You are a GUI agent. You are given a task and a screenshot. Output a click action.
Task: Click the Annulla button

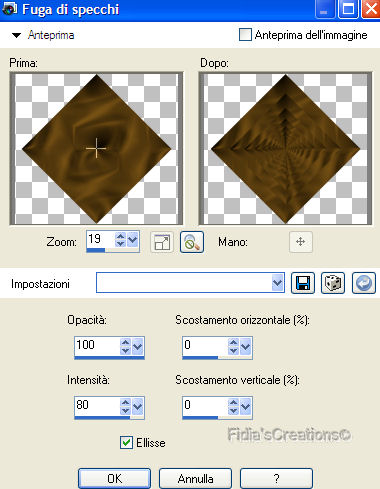click(x=195, y=479)
